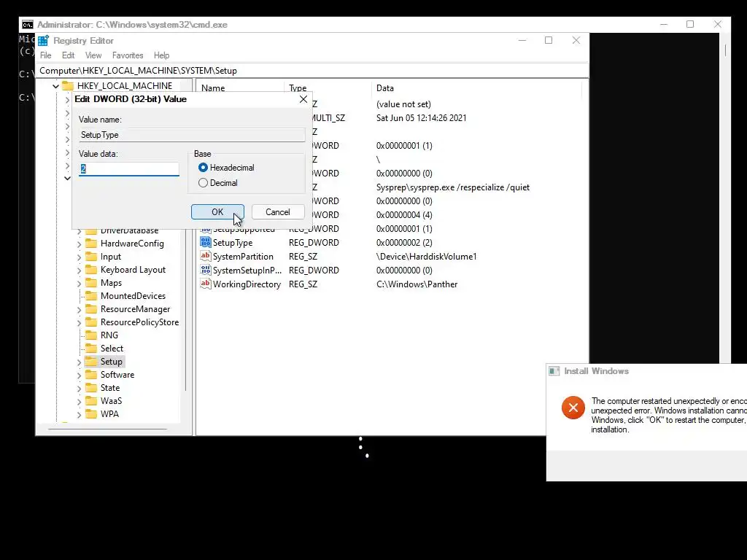The height and width of the screenshot is (560, 747).
Task: Select the \Device\HarddiskVolume1 data value
Action: (426, 257)
